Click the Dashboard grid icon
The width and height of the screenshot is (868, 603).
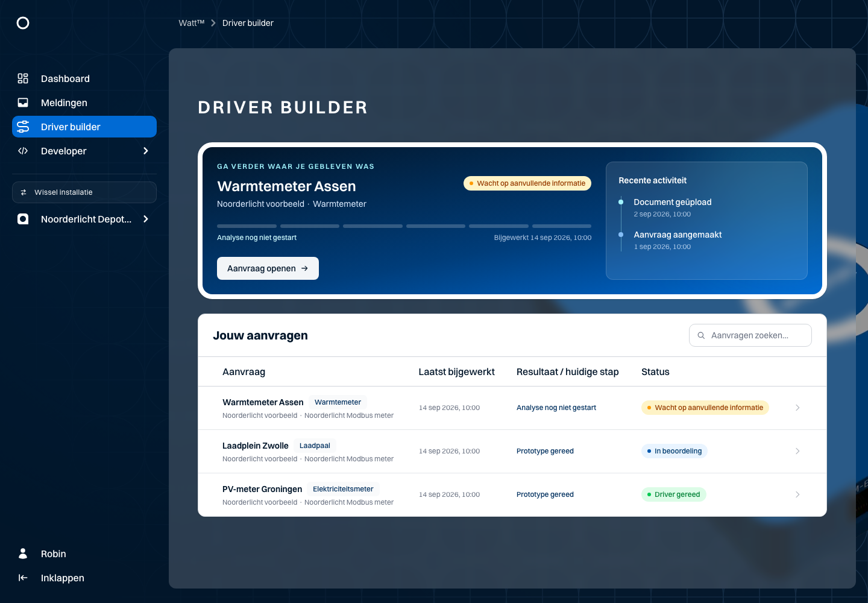(x=23, y=78)
